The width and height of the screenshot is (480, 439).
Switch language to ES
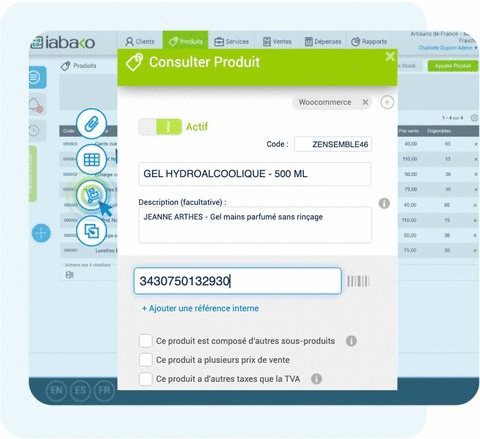coord(80,390)
